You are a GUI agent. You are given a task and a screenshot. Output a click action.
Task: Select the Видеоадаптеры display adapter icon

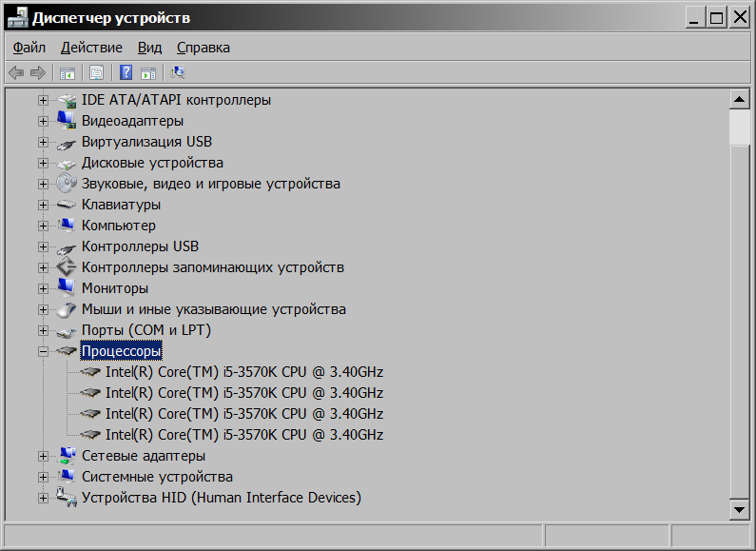66,121
